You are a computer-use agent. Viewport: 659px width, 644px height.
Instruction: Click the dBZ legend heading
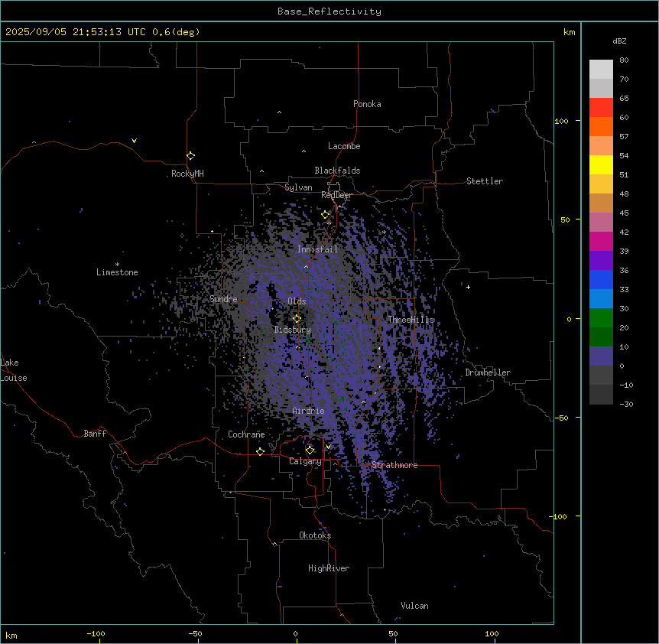(619, 41)
